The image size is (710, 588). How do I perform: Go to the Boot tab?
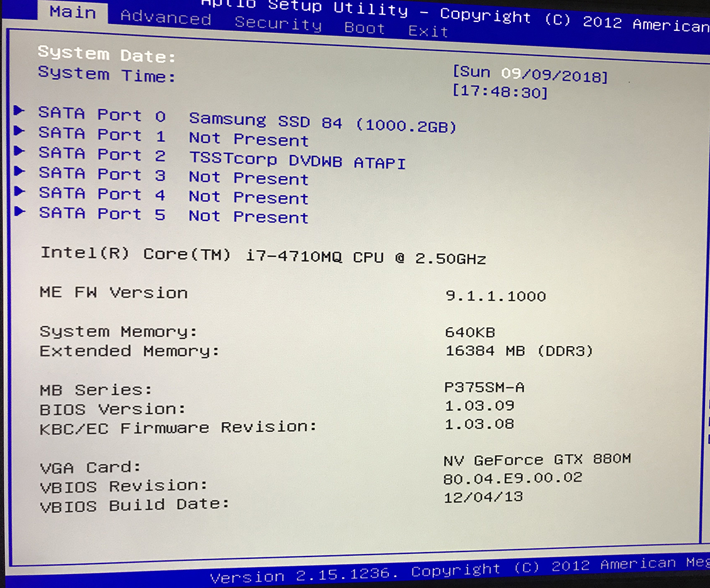tap(365, 28)
